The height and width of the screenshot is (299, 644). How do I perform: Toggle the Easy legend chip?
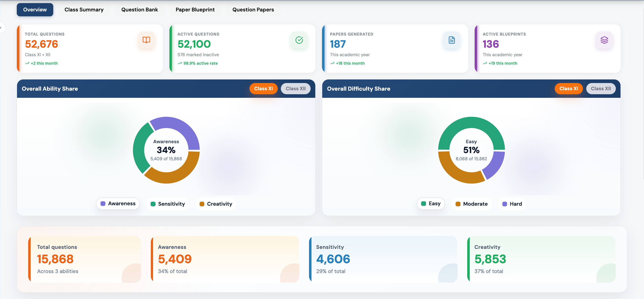tap(431, 203)
